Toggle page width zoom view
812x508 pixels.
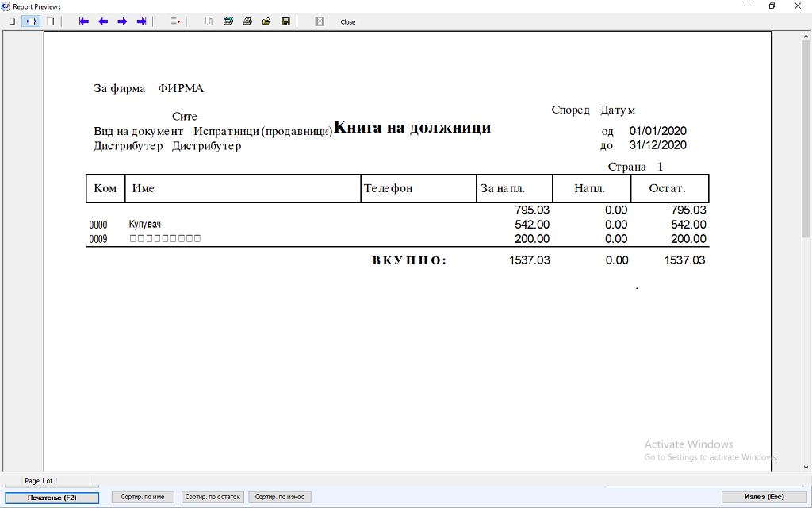[x=31, y=21]
